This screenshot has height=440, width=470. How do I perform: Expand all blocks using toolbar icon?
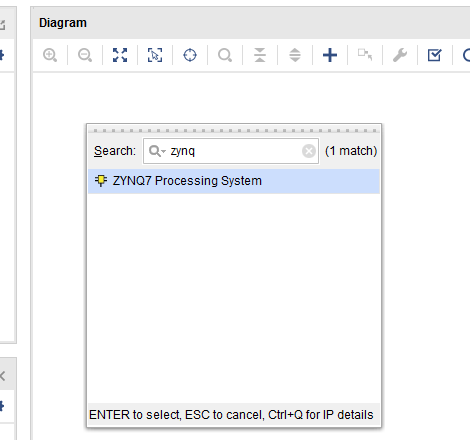pyautogui.click(x=295, y=55)
